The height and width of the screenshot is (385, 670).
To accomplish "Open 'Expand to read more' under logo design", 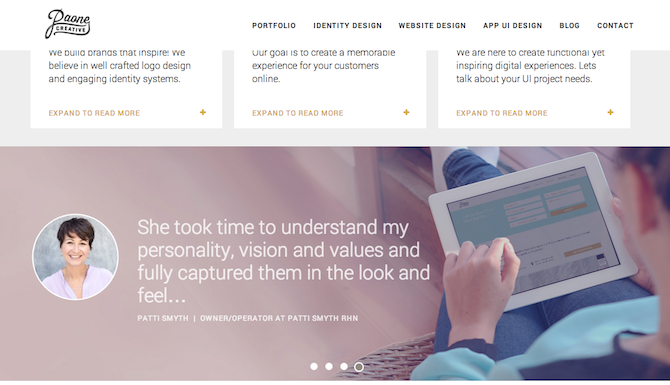I will pyautogui.click(x=94, y=113).
